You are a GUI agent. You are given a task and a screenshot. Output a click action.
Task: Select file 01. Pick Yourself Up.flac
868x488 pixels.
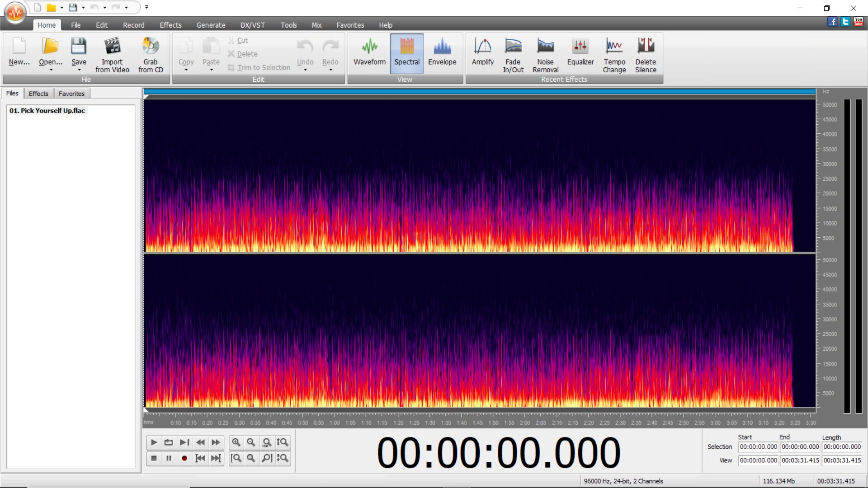click(47, 111)
